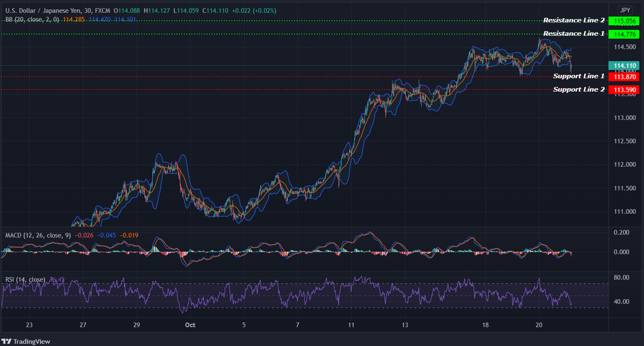The height and width of the screenshot is (346, 644).
Task: Click the change value +0.022 (+0.02%)
Action: (254, 11)
